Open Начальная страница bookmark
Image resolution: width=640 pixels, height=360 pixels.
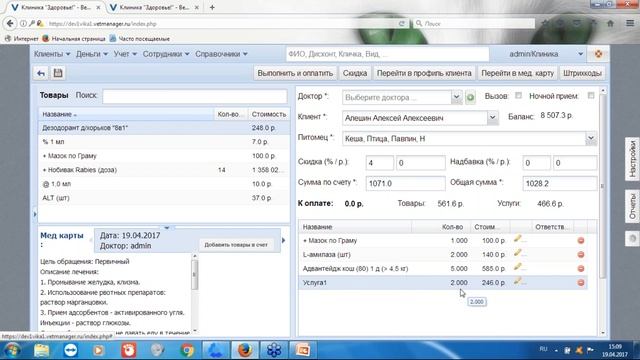[x=74, y=39]
